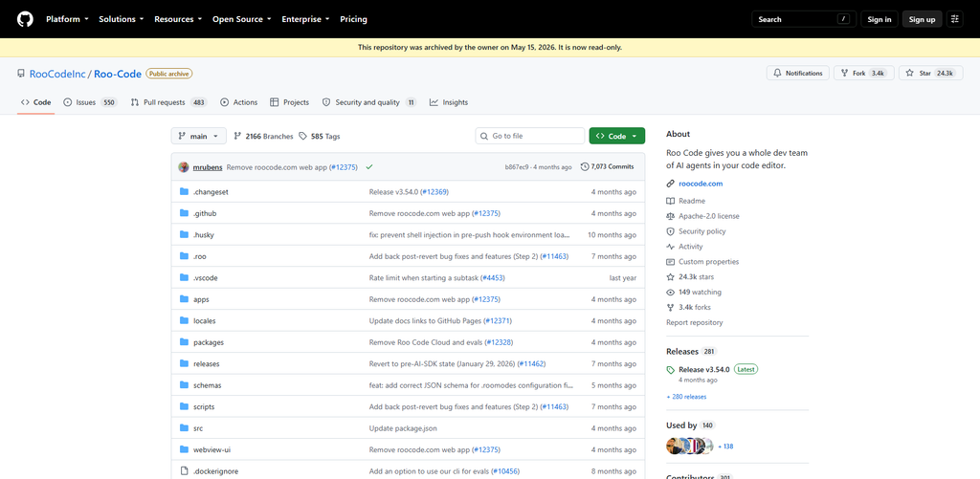980x479 pixels.
Task: Click the Notifications button
Action: click(798, 73)
